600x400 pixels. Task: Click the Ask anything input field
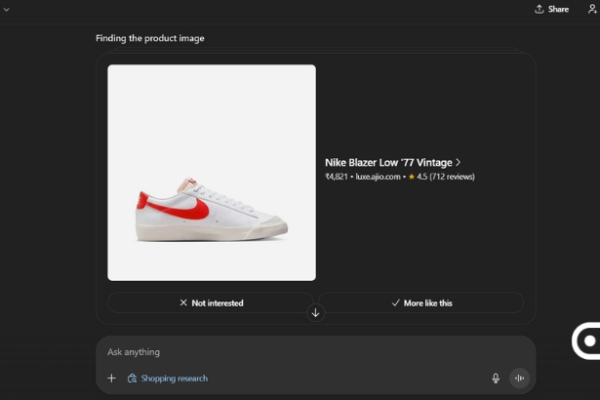click(300, 352)
